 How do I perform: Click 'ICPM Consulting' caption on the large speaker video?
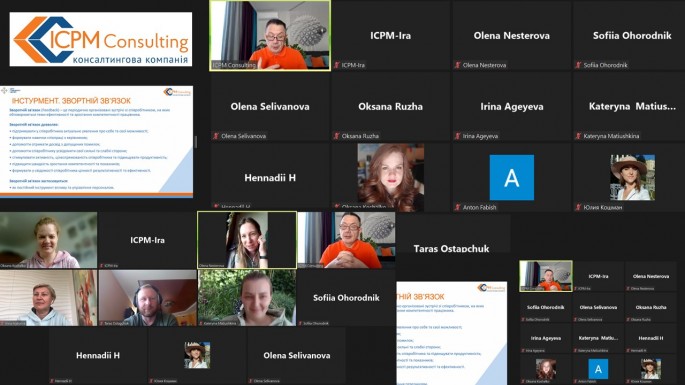pyautogui.click(x=234, y=65)
